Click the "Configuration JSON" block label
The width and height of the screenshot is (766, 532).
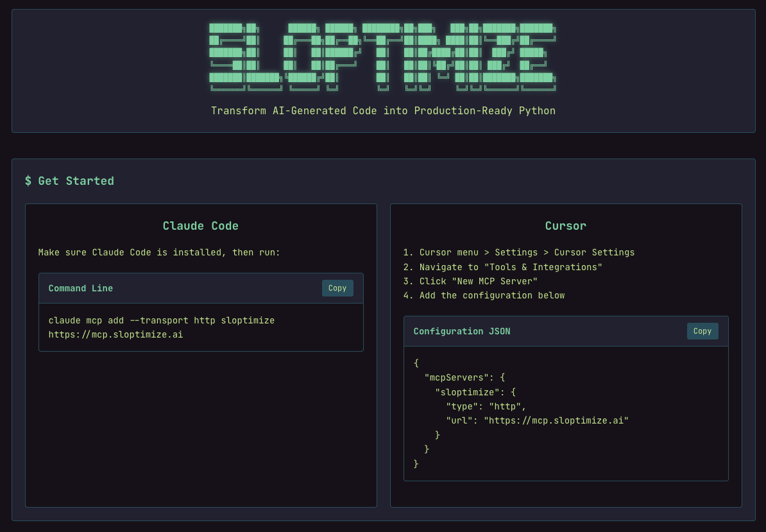pyautogui.click(x=462, y=331)
